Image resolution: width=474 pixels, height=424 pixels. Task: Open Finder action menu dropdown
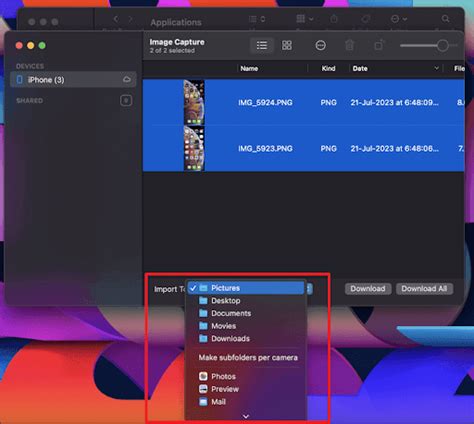[x=398, y=19]
